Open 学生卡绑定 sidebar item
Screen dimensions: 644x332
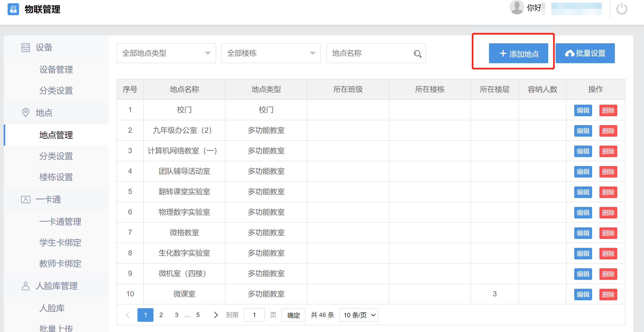[60, 243]
